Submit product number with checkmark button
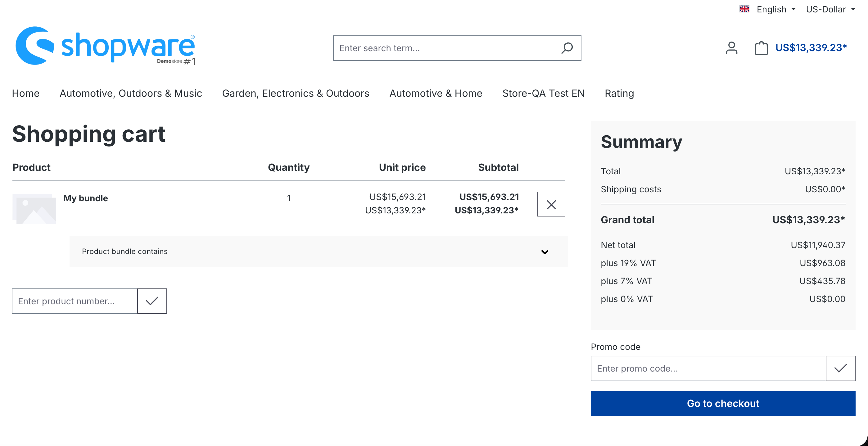The image size is (868, 446). (152, 301)
